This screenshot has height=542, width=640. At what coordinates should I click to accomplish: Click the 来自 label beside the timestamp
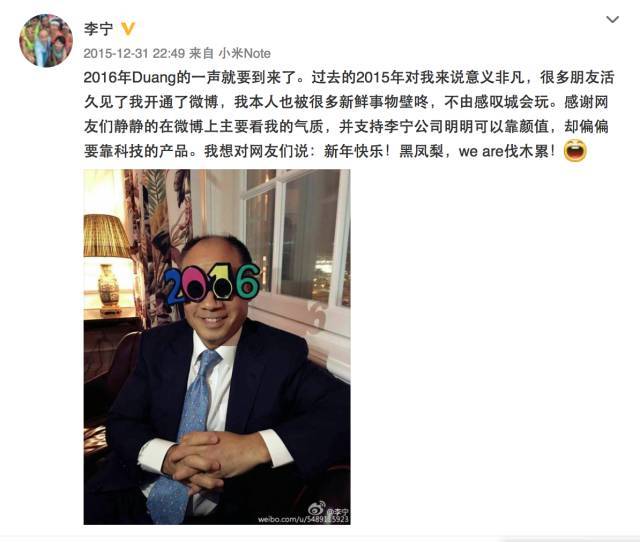(x=201, y=53)
